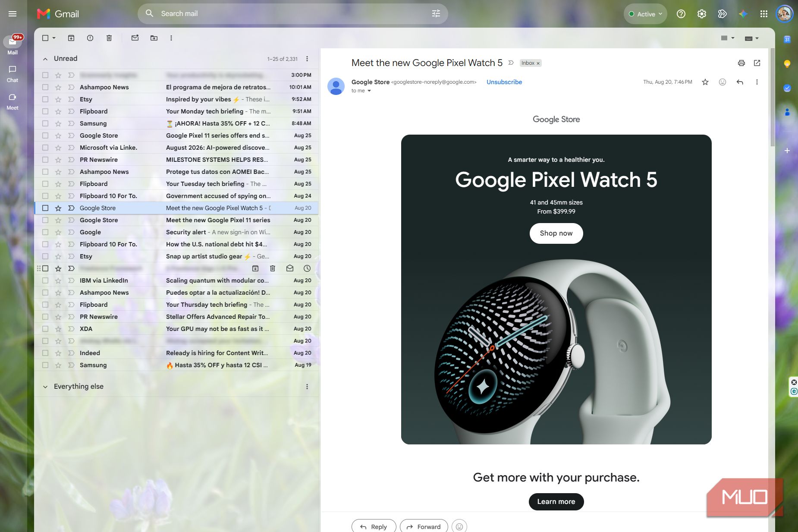
Task: Select the Etsy Inspired by your vibes email checkbox
Action: pos(45,99)
